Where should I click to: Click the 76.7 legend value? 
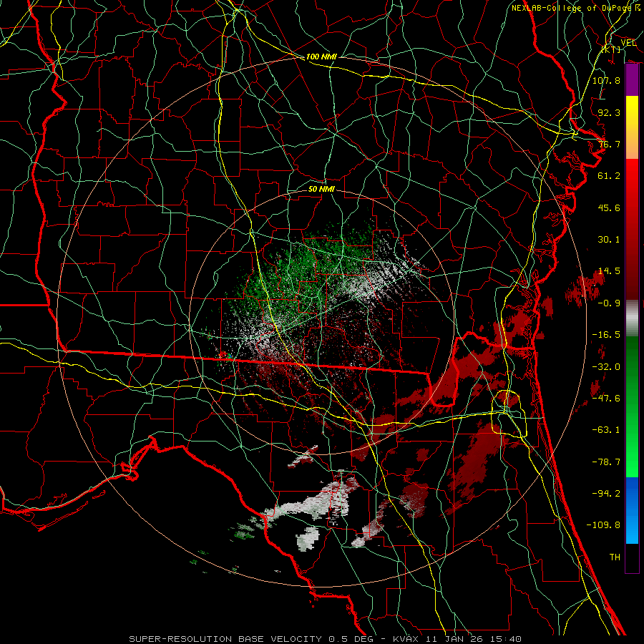[x=609, y=144]
